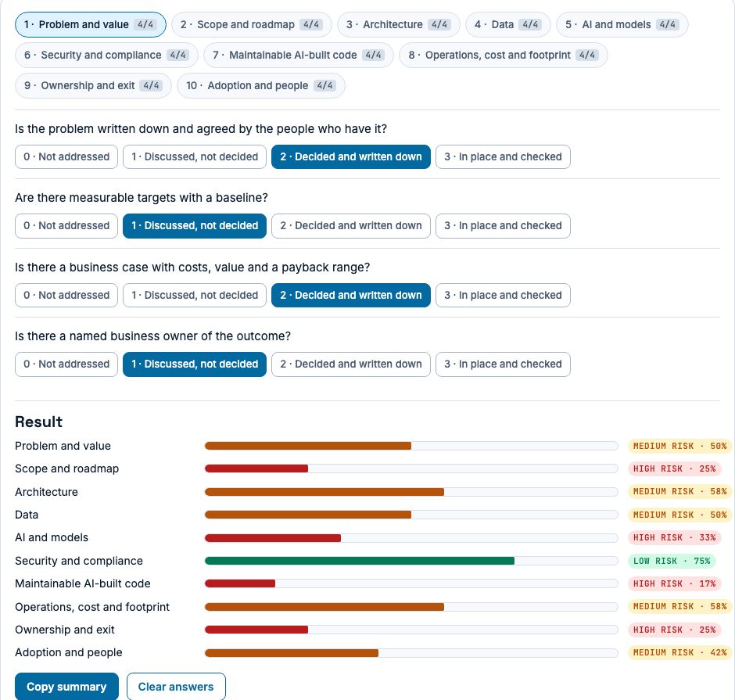
Task: Select 'Discussed, not decided' for measurable targets
Action: pyautogui.click(x=195, y=226)
